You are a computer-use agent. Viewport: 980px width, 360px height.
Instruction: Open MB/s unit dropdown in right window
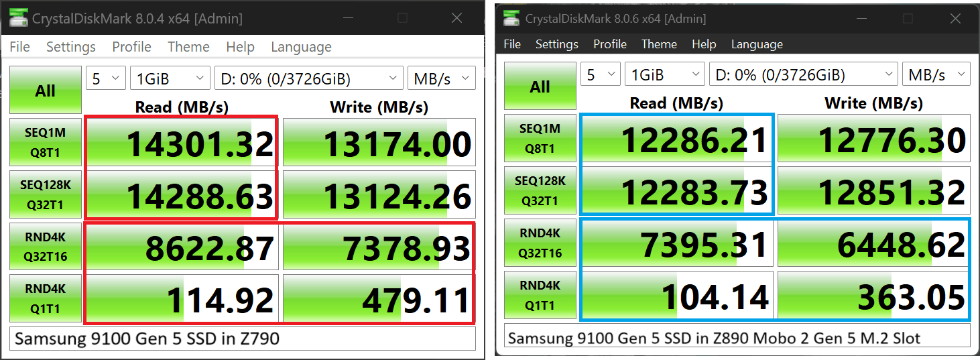coord(936,75)
